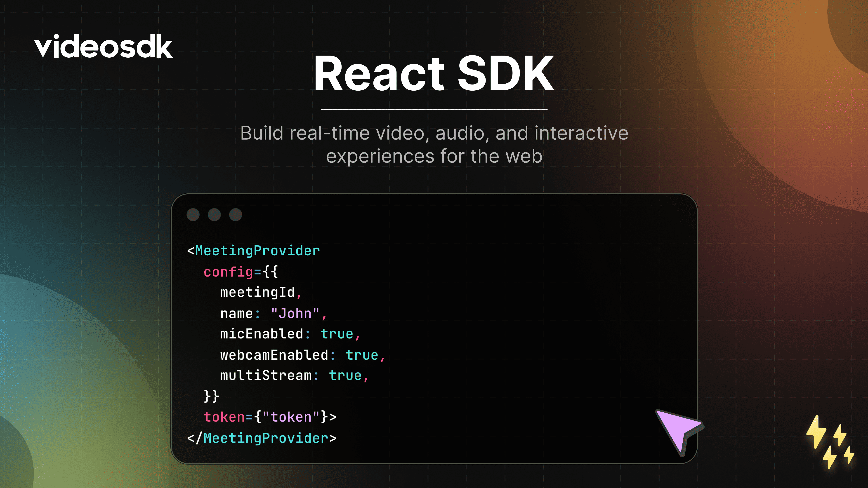The width and height of the screenshot is (868, 488).
Task: Click the white line under the heading
Action: tap(434, 109)
